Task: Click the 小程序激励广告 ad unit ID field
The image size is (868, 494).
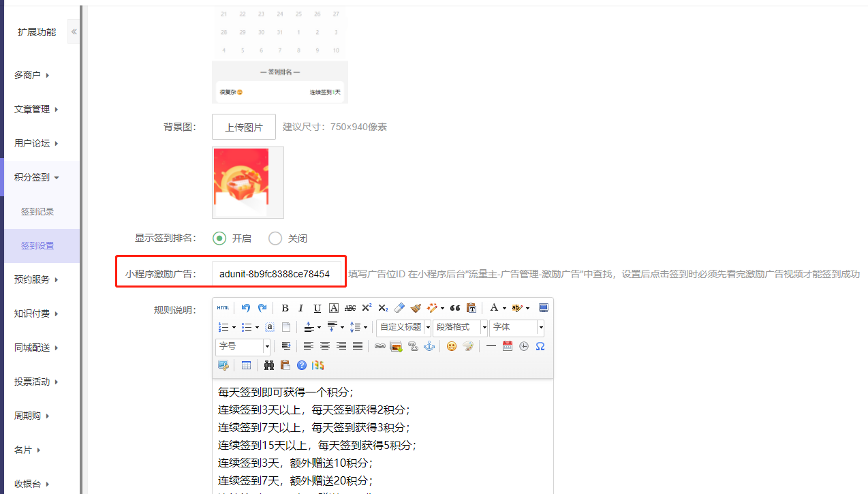Action: (276, 275)
